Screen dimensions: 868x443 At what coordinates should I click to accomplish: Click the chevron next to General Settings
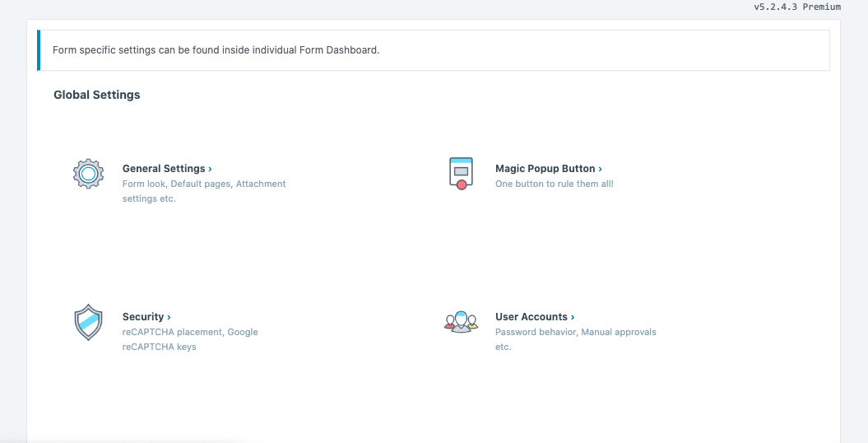(x=211, y=169)
